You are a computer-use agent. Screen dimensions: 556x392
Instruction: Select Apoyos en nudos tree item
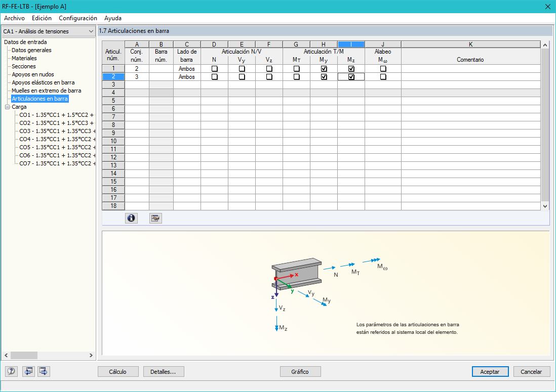(x=33, y=74)
